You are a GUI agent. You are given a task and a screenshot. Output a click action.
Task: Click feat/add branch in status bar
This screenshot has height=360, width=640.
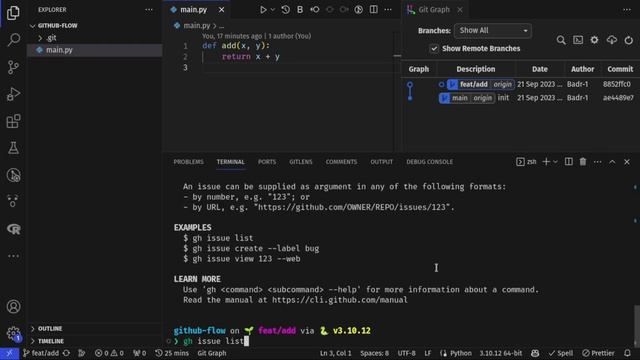point(41,353)
